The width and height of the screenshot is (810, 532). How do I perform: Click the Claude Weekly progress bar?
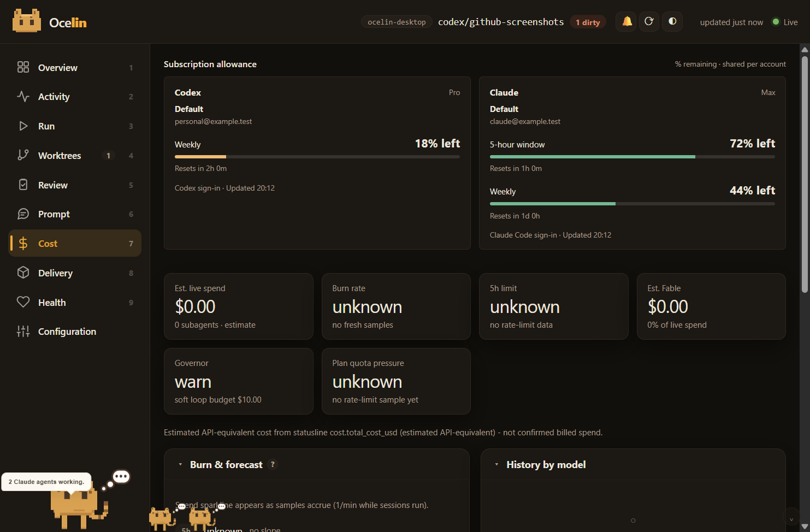(632, 204)
